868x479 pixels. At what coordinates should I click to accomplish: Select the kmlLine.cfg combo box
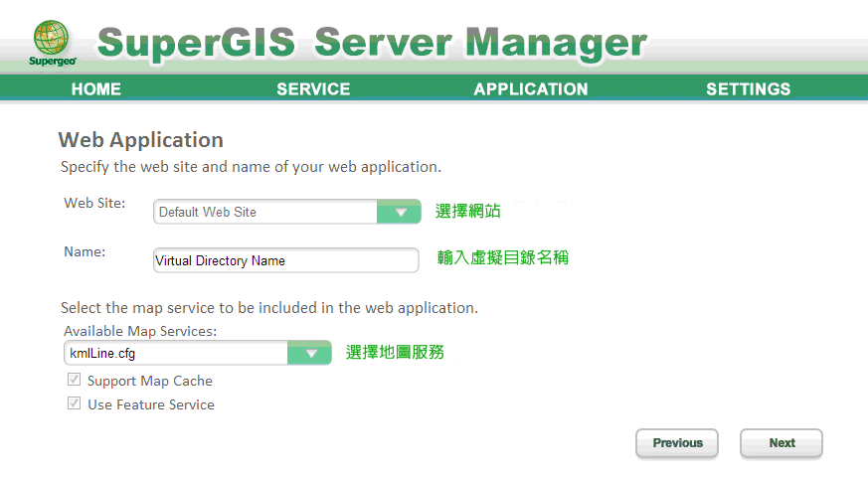(198, 353)
